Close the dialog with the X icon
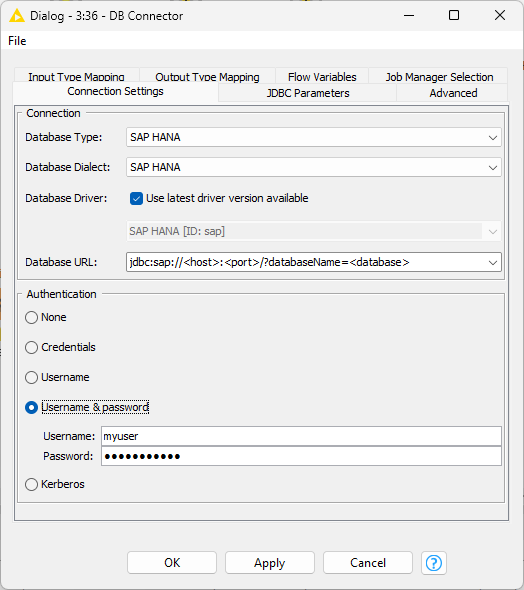 point(500,15)
